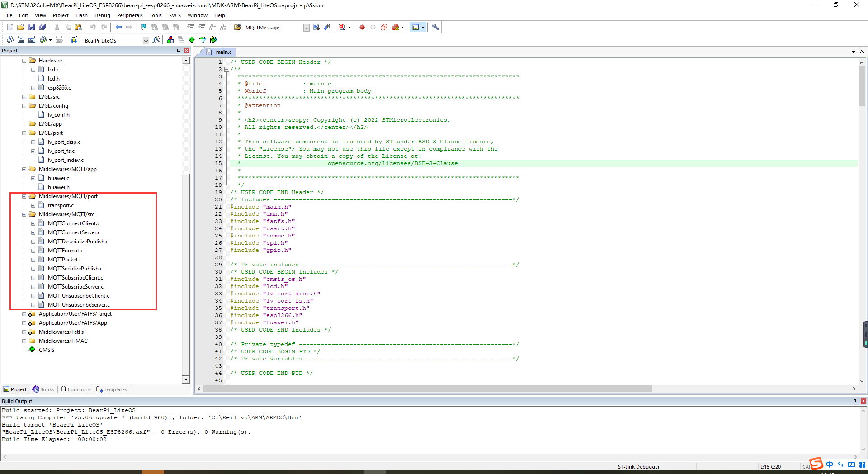
Task: Save all files icon
Action: click(42, 27)
